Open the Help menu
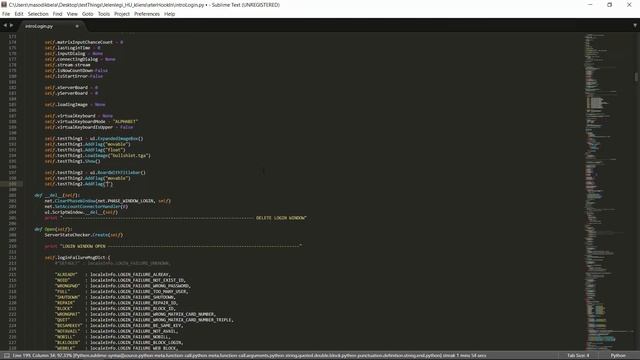This screenshot has width=640, height=360. tap(169, 14)
